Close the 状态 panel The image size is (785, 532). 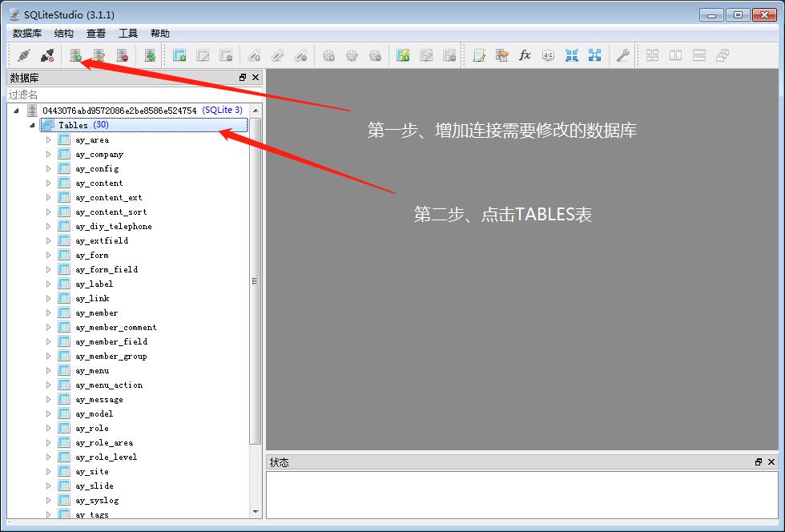(x=771, y=461)
